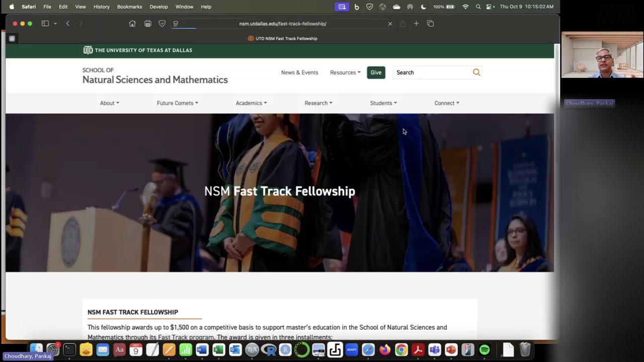
Task: Open Terminal from the Dock
Action: [x=69, y=349]
